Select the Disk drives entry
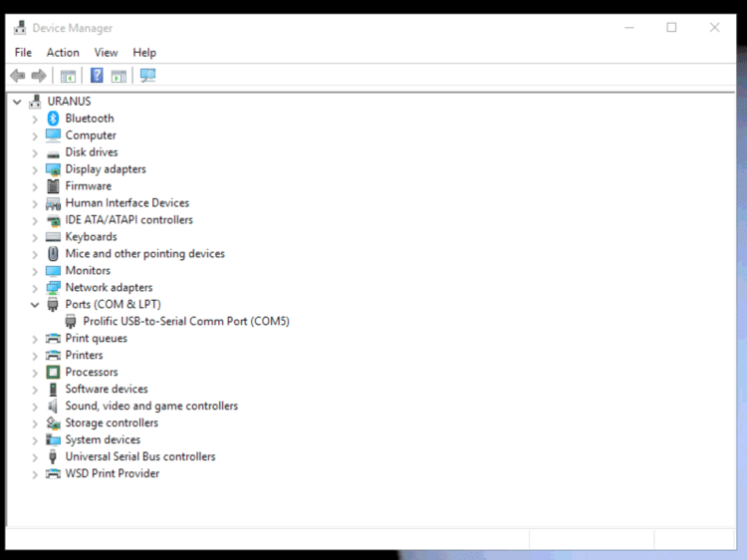The image size is (747, 560). (x=92, y=152)
